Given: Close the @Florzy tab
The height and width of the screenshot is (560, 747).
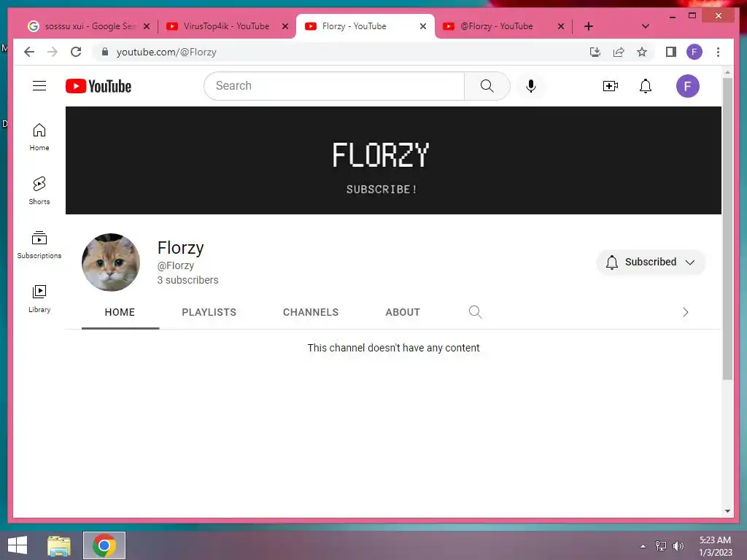Looking at the screenshot, I should pos(561,26).
